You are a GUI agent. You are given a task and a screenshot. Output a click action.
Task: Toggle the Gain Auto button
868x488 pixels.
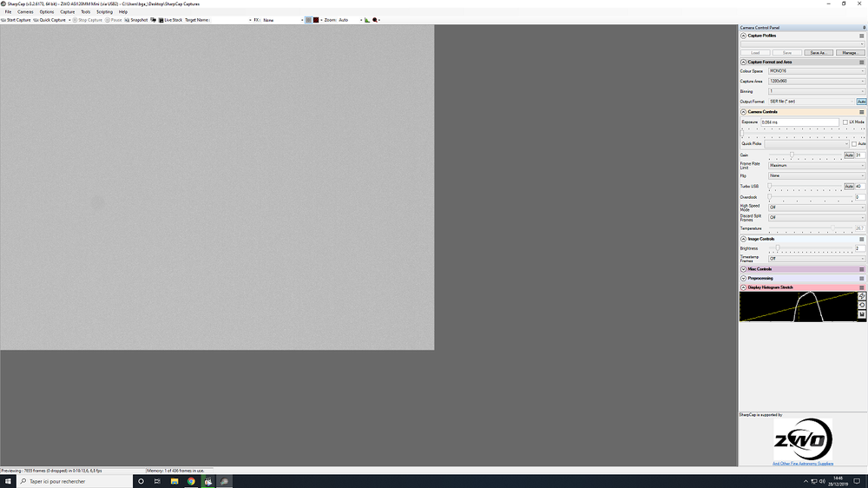(x=849, y=155)
